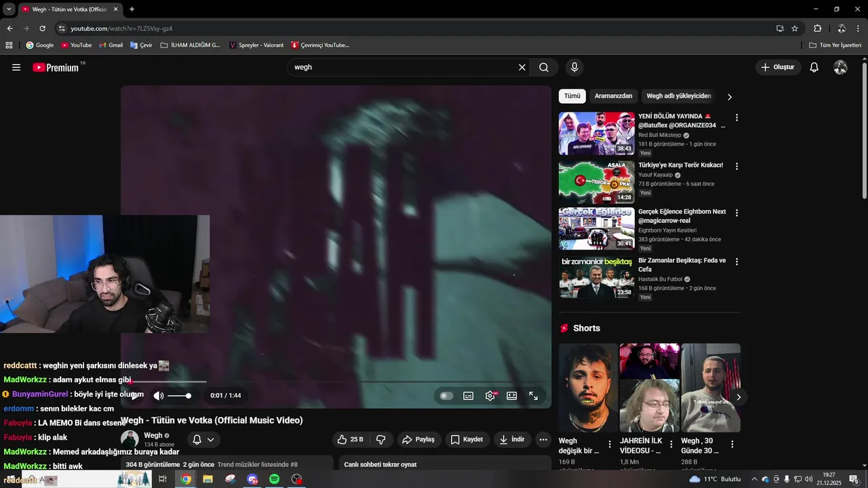Open Red Bull Miksteyp video thumbnail

pyautogui.click(x=597, y=134)
